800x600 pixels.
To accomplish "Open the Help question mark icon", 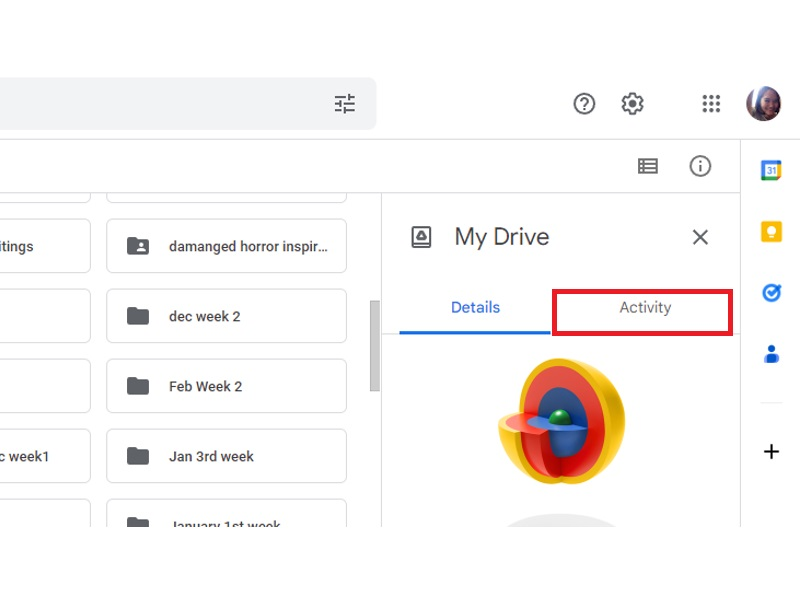I will coord(584,104).
